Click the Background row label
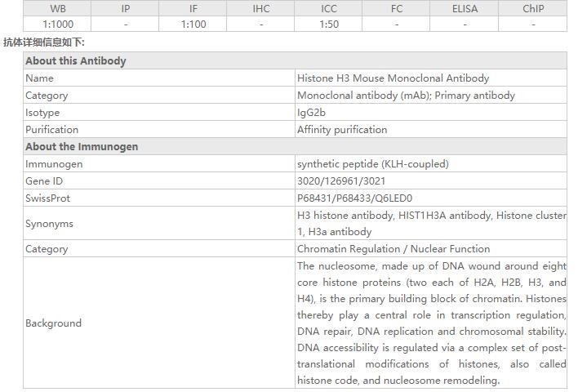578x392 pixels. click(x=53, y=323)
